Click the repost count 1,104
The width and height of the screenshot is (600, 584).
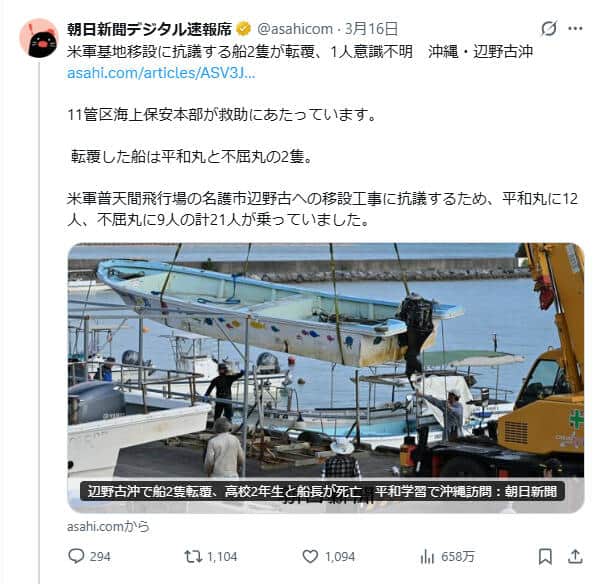point(222,556)
